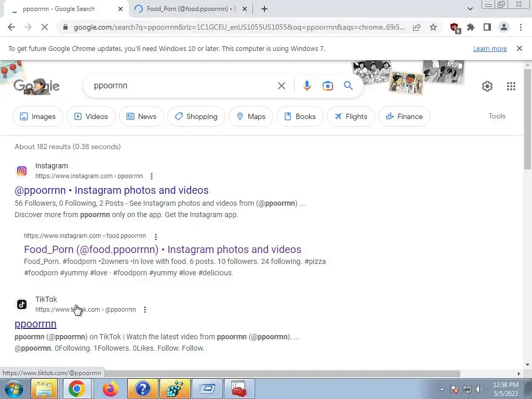Image resolution: width=532 pixels, height=399 pixels.
Task: Open ppoorrnn TikTok result link
Action: click(x=36, y=324)
